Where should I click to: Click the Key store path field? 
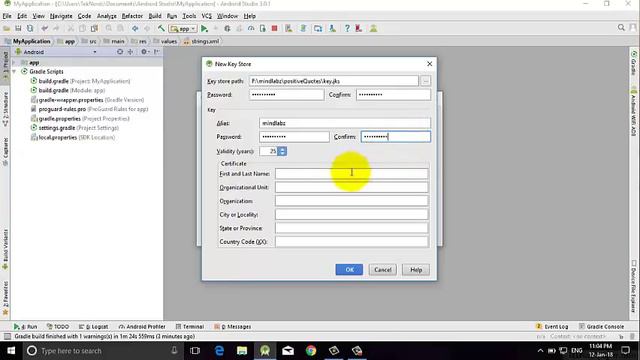pos(334,81)
